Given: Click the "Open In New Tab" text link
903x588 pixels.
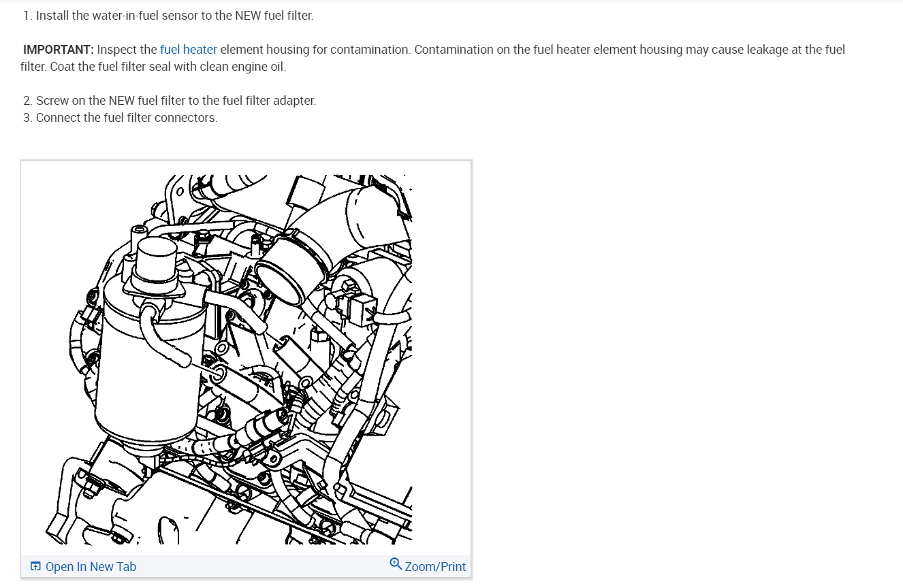Looking at the screenshot, I should coord(91,567).
